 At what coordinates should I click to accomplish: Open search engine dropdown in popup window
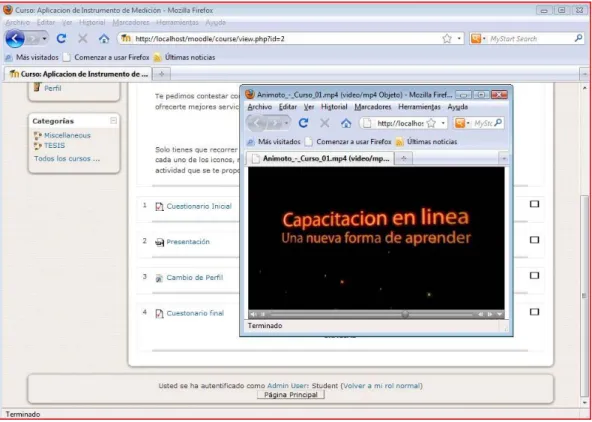(x=469, y=123)
